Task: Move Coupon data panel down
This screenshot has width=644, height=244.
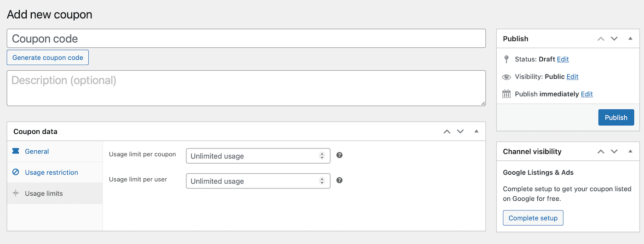Action: 460,131
